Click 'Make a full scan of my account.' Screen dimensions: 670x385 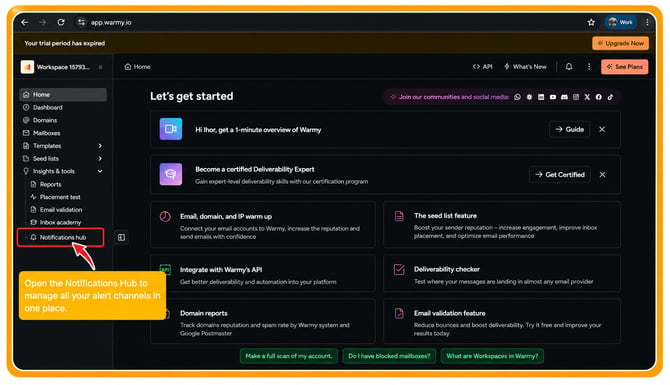tap(289, 356)
